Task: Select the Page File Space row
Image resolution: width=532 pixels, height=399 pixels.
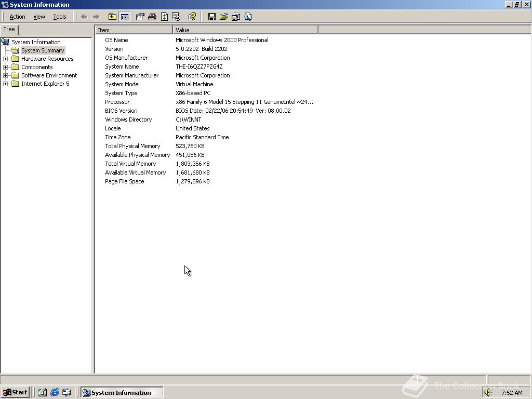Action: click(206, 181)
